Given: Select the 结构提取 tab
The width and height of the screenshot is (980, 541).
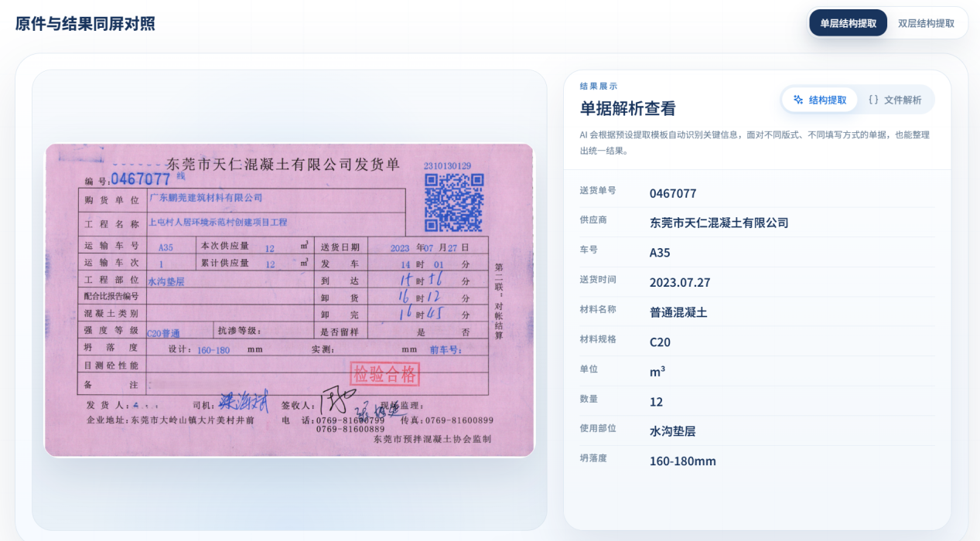Looking at the screenshot, I should click(x=819, y=100).
